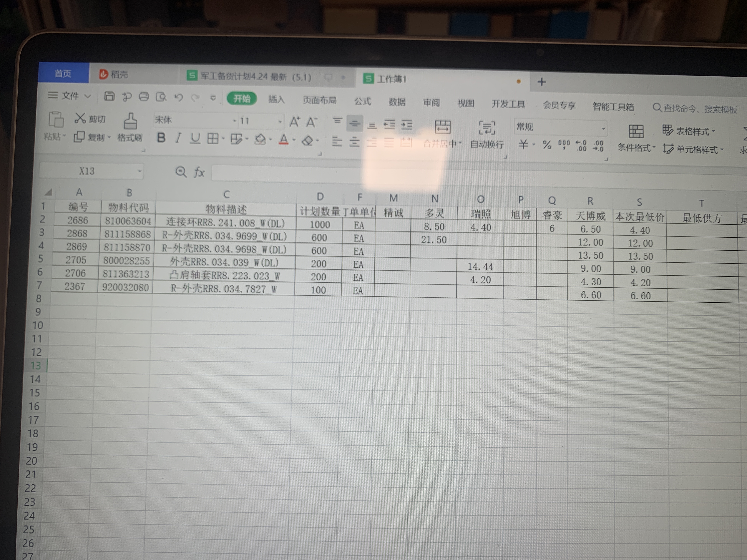
Task: Open the font name dropdown showing 宋体
Action: coord(234,121)
